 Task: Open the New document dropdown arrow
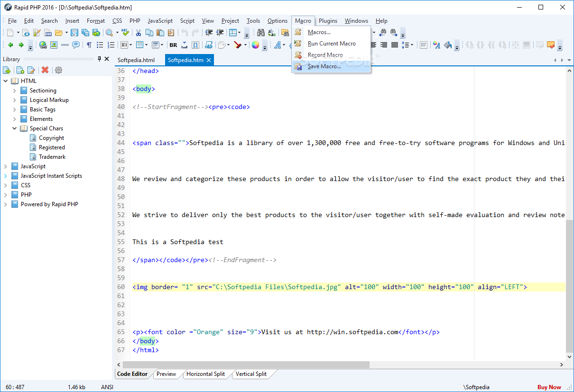18,33
